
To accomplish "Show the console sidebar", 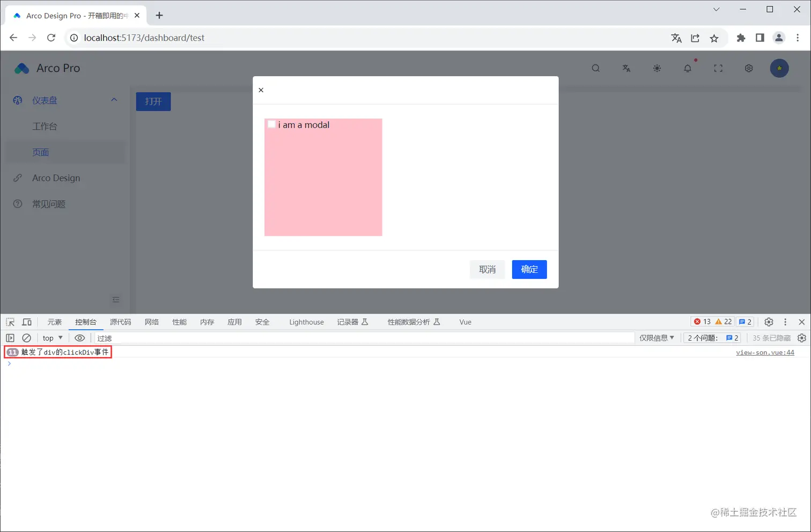I will (10, 338).
